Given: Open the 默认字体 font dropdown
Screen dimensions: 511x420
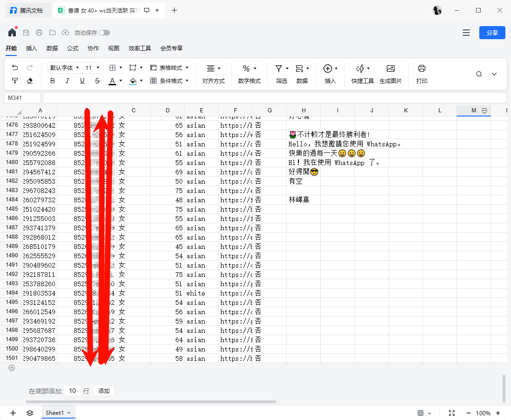Looking at the screenshot, I should tap(64, 67).
